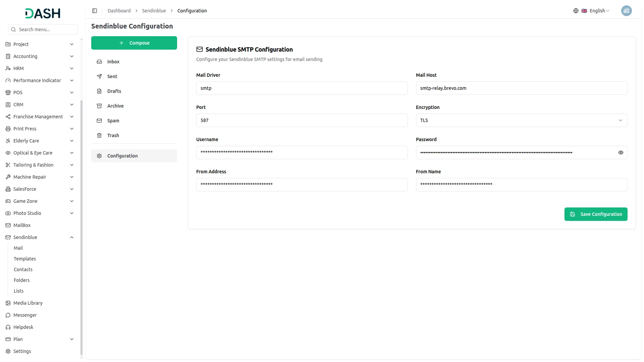Click the Compose button

point(134,43)
